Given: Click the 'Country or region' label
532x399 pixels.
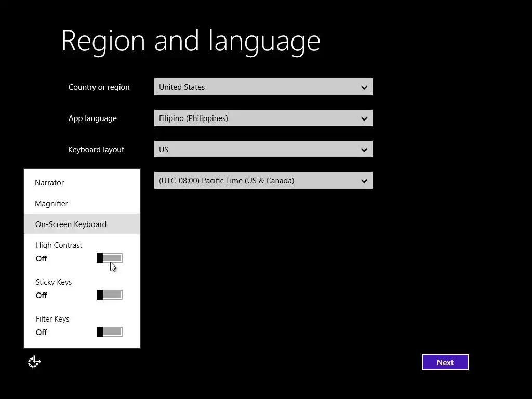Looking at the screenshot, I should click(99, 87).
